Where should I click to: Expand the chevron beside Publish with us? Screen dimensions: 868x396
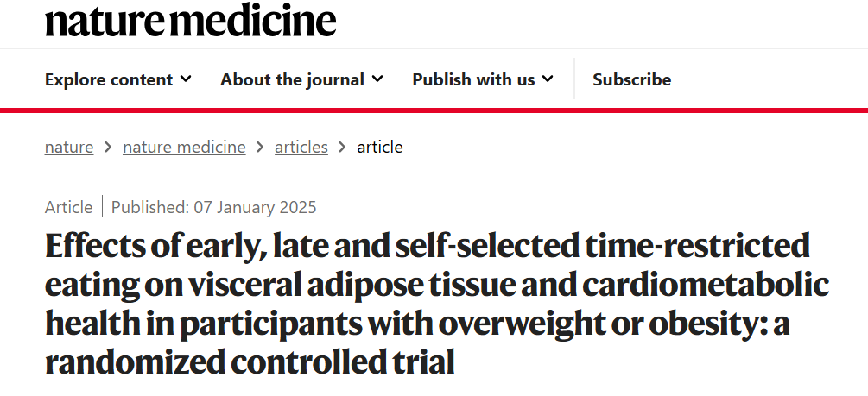548,79
